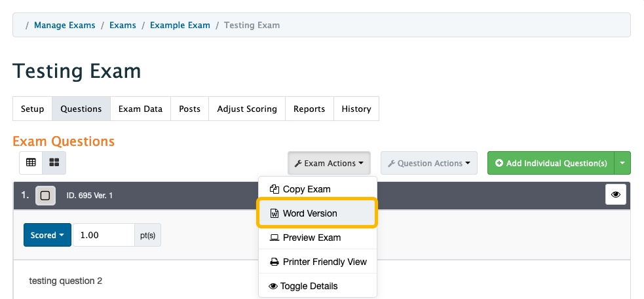This screenshot has height=299, width=644.
Task: Open the Scored dropdown for question 1
Action: [47, 235]
